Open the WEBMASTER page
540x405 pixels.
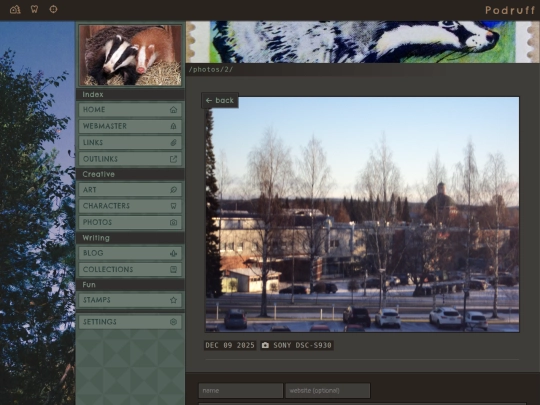[130, 126]
